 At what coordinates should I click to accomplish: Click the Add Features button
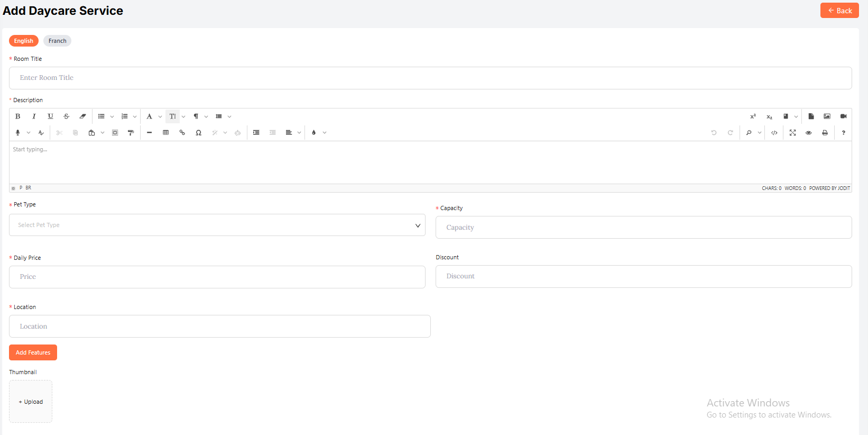(x=33, y=352)
